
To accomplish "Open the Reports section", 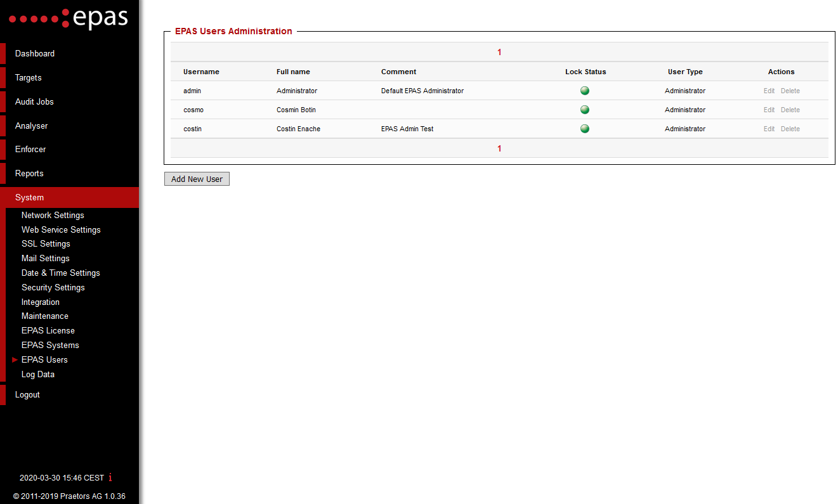I will (29, 173).
